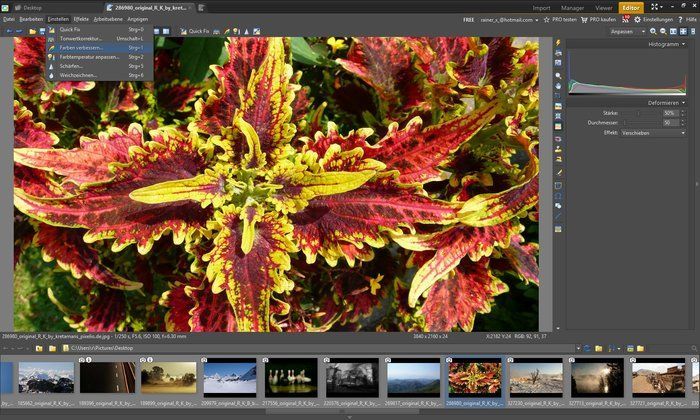The image size is (700, 420).
Task: Click the zoom out magnifier icon
Action: point(663,31)
